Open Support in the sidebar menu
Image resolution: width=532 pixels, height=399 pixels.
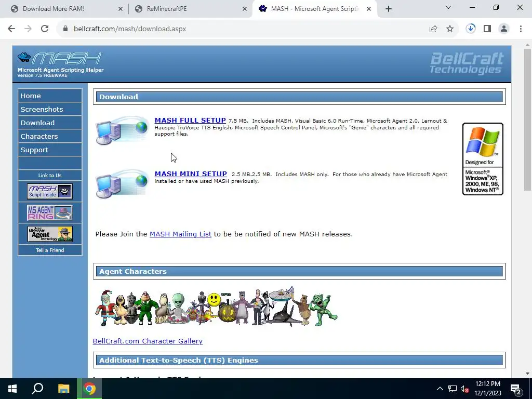pyautogui.click(x=50, y=150)
